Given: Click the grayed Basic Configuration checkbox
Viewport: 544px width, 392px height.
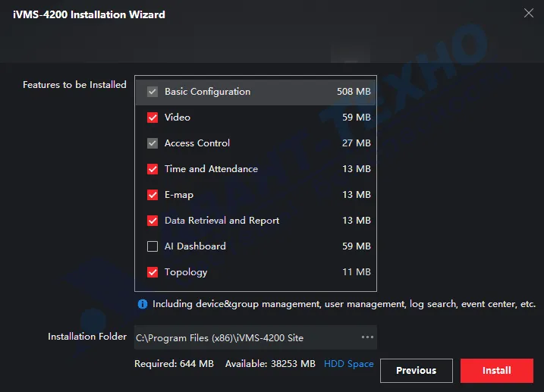Looking at the screenshot, I should pos(153,92).
